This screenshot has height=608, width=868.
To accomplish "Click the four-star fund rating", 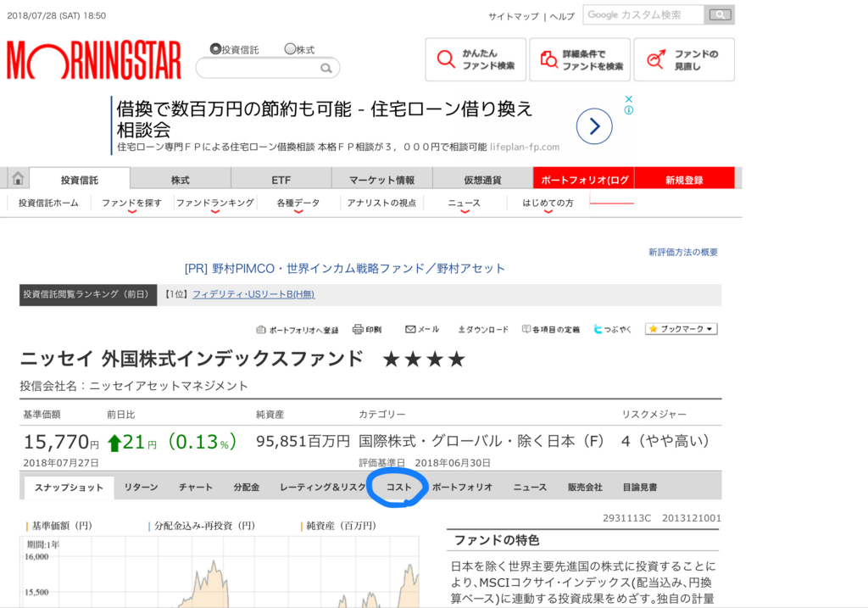I will click(424, 360).
